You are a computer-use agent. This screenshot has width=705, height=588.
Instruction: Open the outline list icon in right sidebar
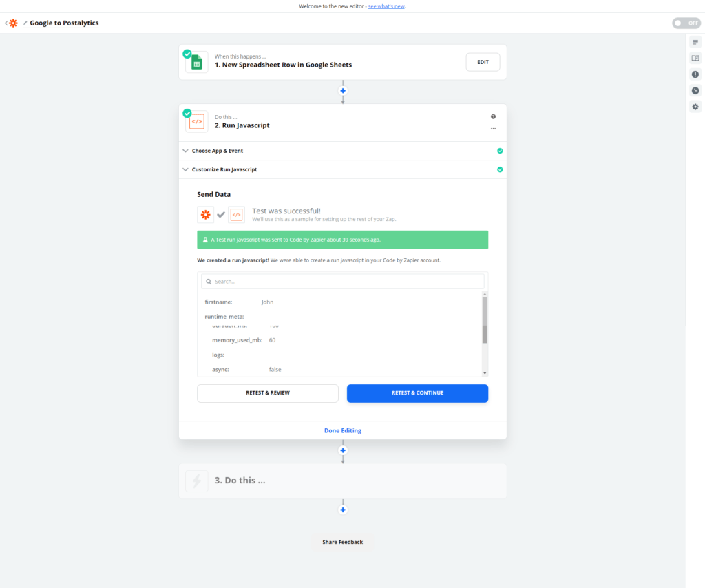[x=695, y=42]
